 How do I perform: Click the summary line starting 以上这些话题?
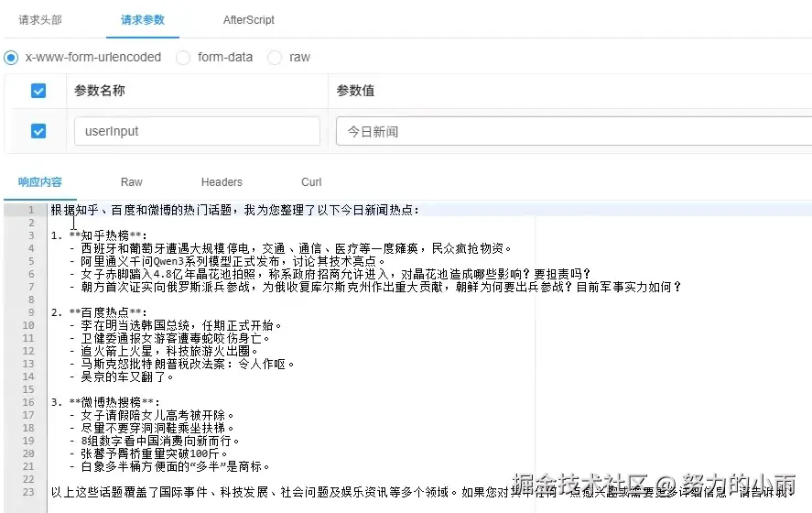pyautogui.click(x=422, y=492)
